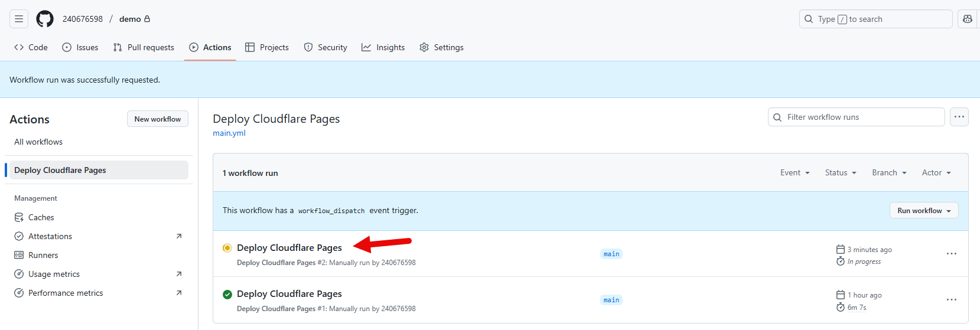980x330 pixels.
Task: Switch to the Pull requests tab
Action: coord(144,47)
